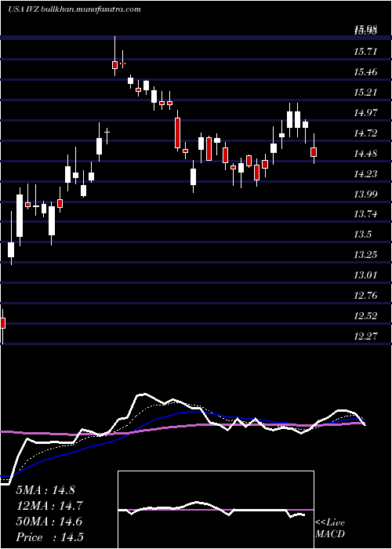Select the 13.25 price axis label

tap(365, 255)
